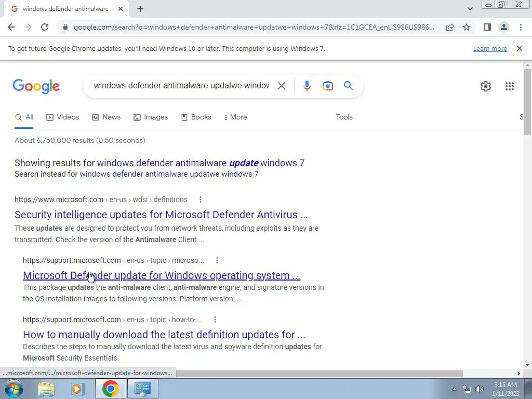Switch to Videos results tab
The image size is (532, 399).
pyautogui.click(x=62, y=117)
